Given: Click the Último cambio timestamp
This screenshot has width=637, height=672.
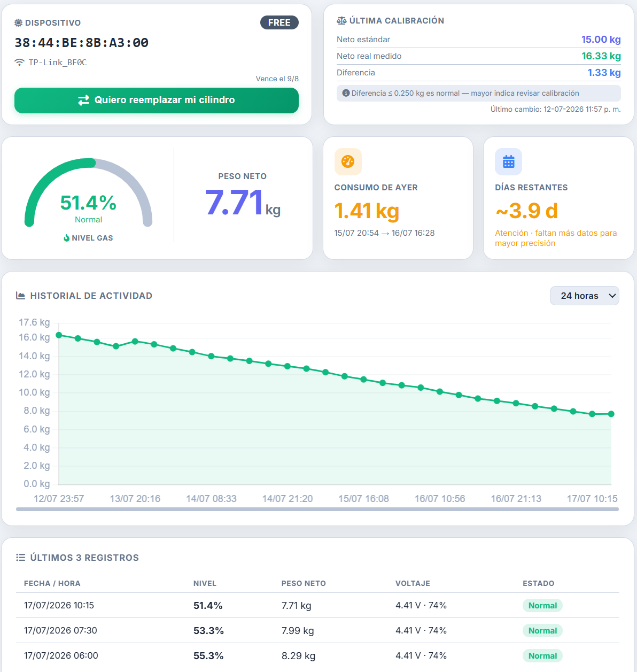Looking at the screenshot, I should pos(556,109).
